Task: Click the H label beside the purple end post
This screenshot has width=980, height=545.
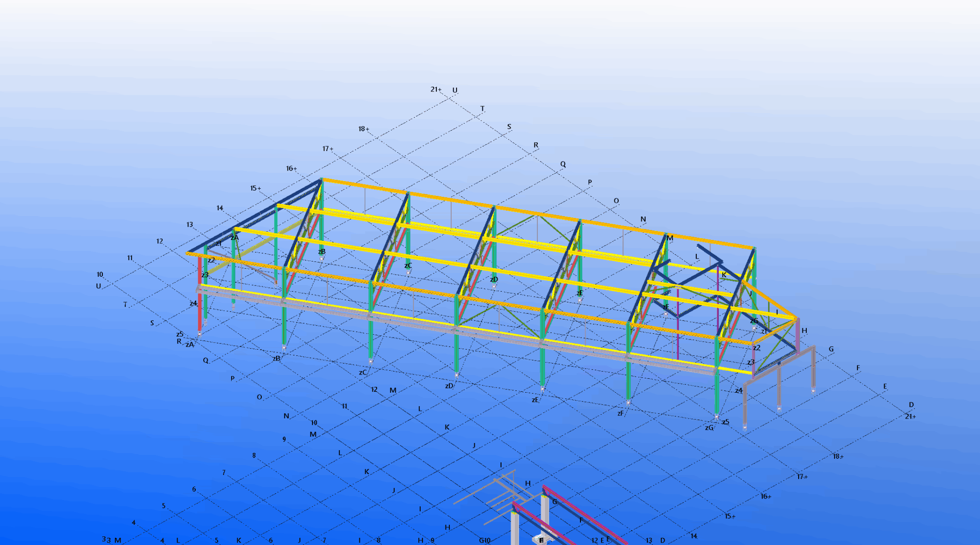Action: (804, 330)
